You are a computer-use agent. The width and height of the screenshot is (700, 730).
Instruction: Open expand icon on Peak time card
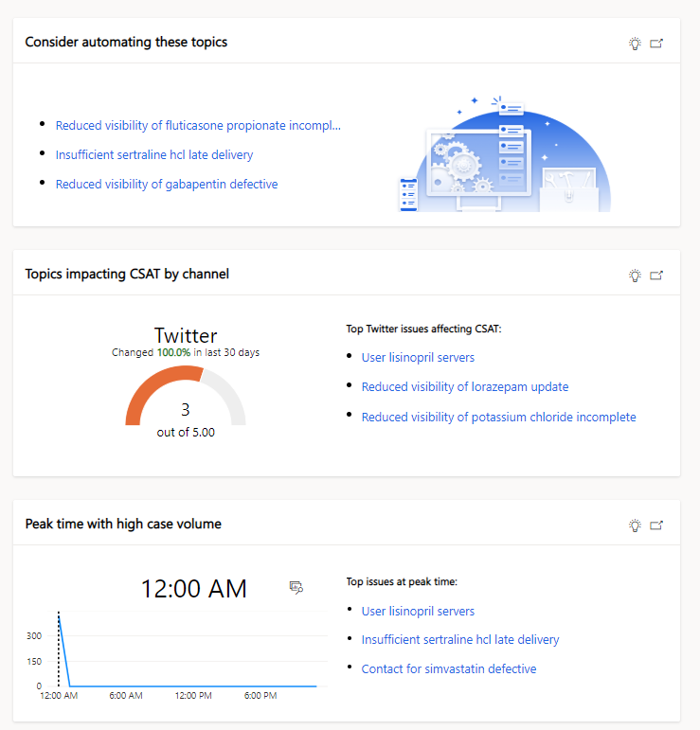pos(656,525)
